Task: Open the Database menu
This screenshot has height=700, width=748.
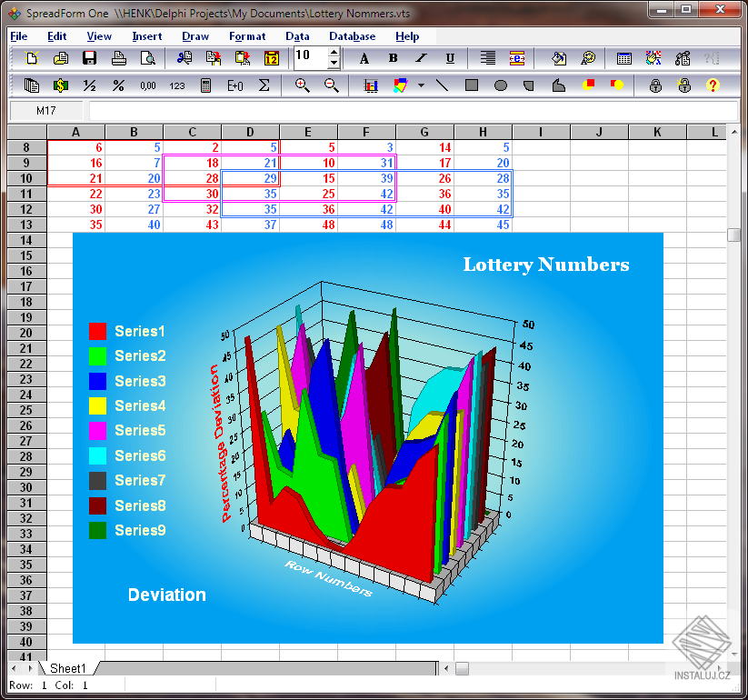Action: [x=353, y=36]
